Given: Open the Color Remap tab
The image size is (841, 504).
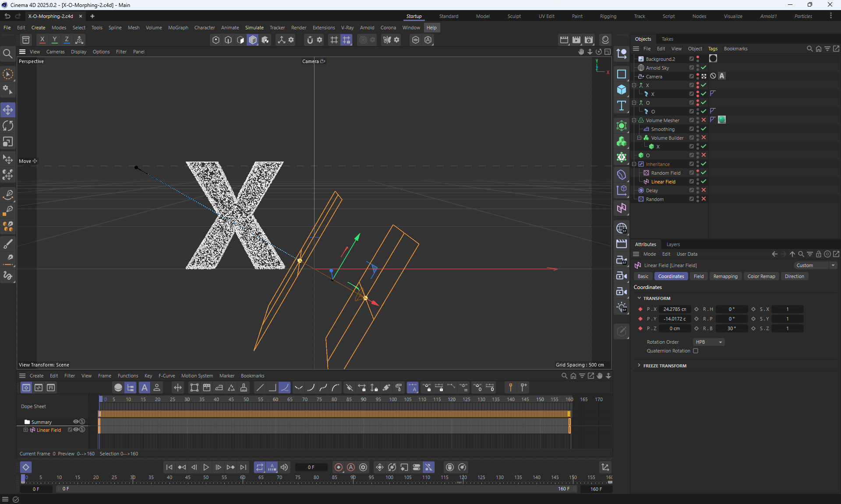Looking at the screenshot, I should pos(761,276).
